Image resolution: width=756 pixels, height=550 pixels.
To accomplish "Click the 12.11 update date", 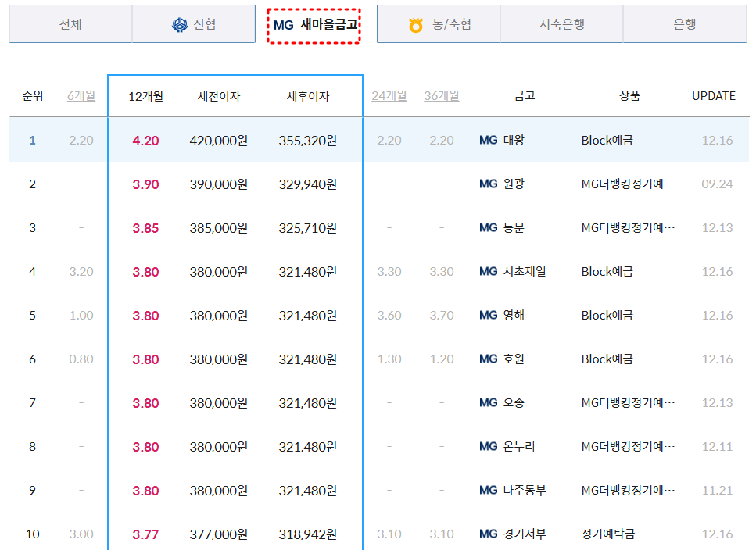I will [717, 447].
